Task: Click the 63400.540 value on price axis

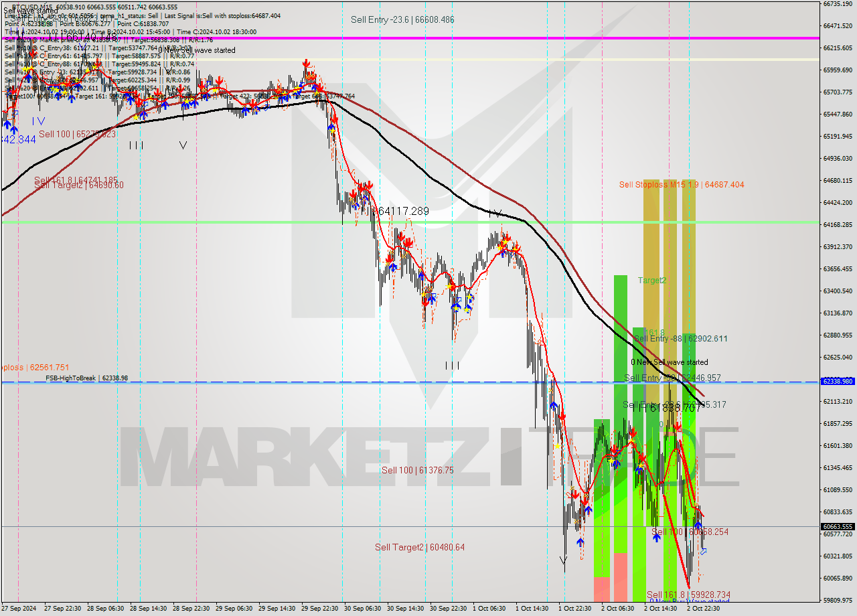Action: pyautogui.click(x=838, y=291)
